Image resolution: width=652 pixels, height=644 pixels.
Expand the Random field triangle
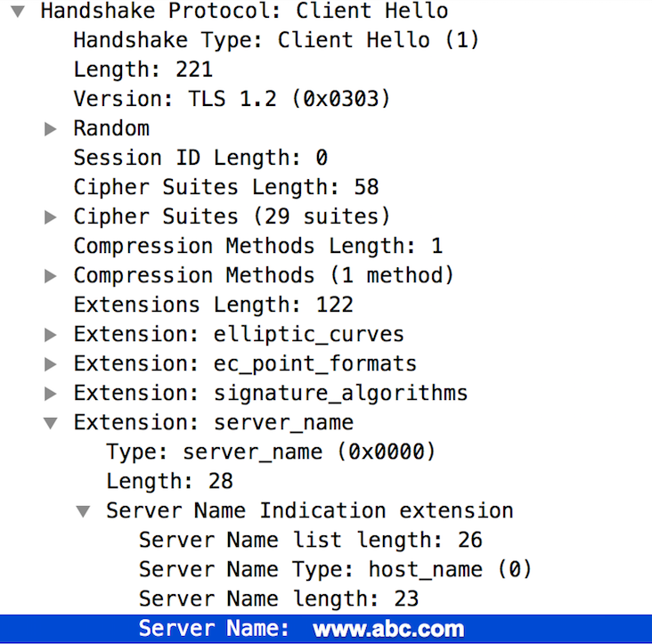point(51,129)
